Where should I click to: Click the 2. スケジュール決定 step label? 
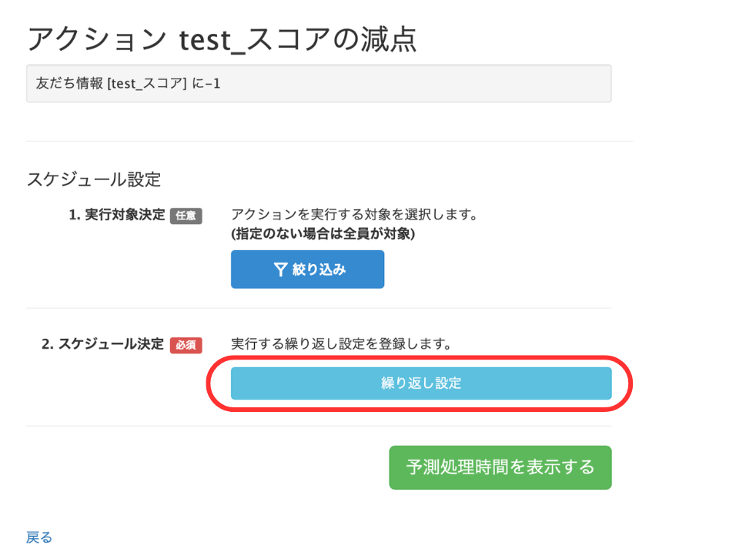point(103,344)
